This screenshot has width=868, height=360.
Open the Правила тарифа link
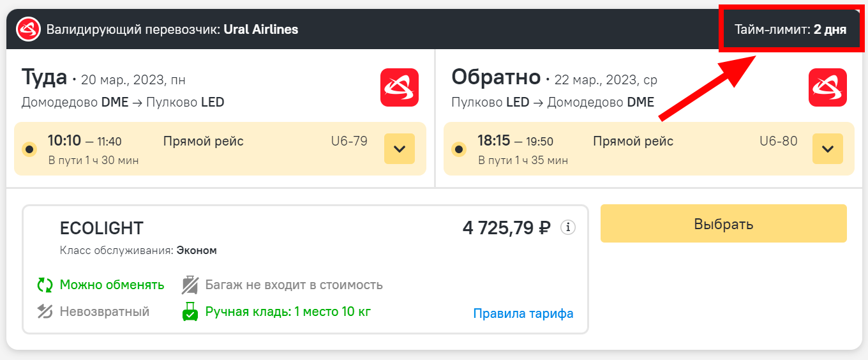tap(523, 313)
